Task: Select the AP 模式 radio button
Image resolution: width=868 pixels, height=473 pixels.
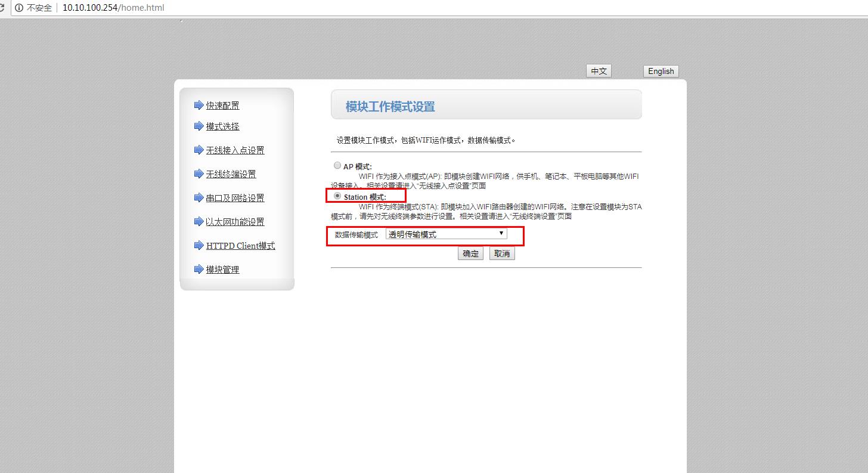Action: (x=337, y=166)
